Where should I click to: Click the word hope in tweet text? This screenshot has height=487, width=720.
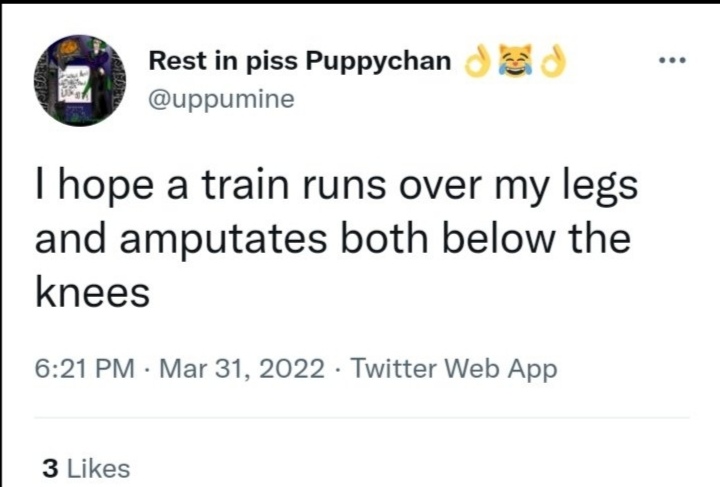tap(106, 187)
